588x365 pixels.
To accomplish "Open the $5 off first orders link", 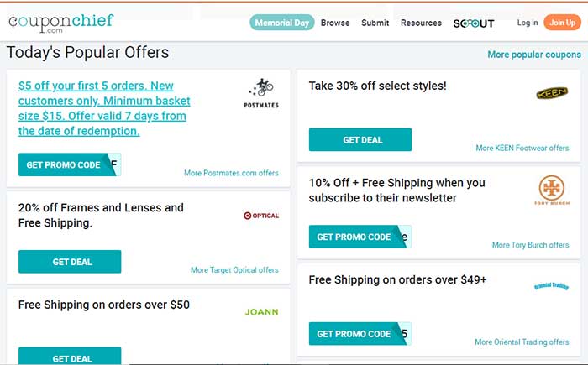I will coord(104,108).
